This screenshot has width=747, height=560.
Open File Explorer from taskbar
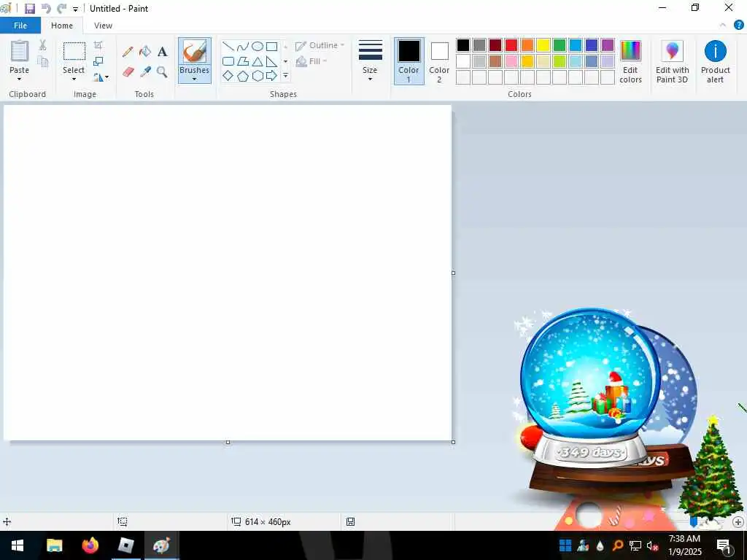[54, 545]
